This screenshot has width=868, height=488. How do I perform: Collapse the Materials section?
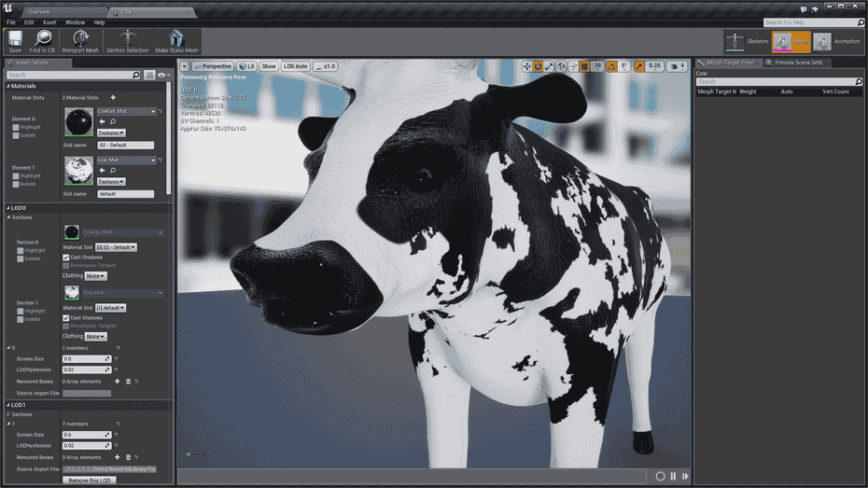(x=8, y=87)
